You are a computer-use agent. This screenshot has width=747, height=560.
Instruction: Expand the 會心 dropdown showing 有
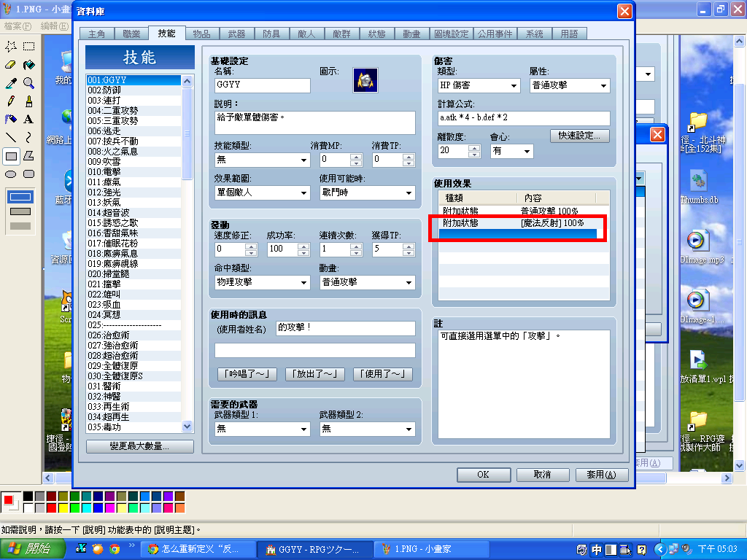coord(511,151)
